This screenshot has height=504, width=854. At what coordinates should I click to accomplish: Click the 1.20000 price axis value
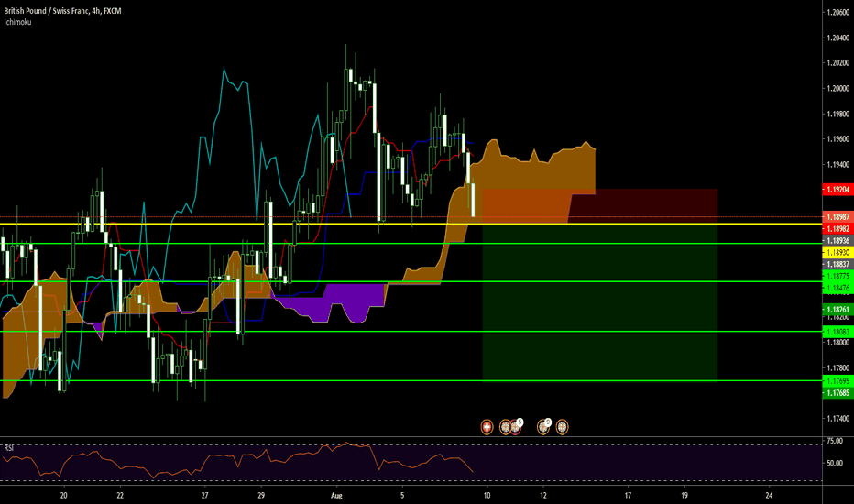pyautogui.click(x=838, y=88)
